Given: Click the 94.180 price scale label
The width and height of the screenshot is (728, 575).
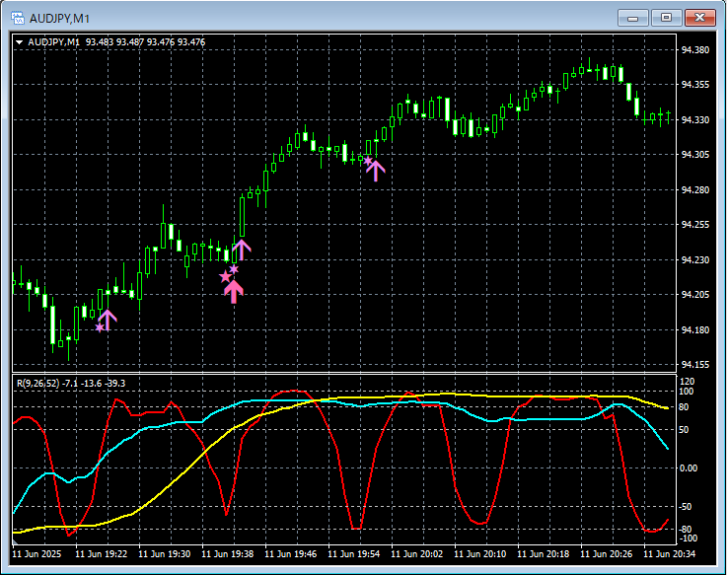Looking at the screenshot, I should [695, 330].
